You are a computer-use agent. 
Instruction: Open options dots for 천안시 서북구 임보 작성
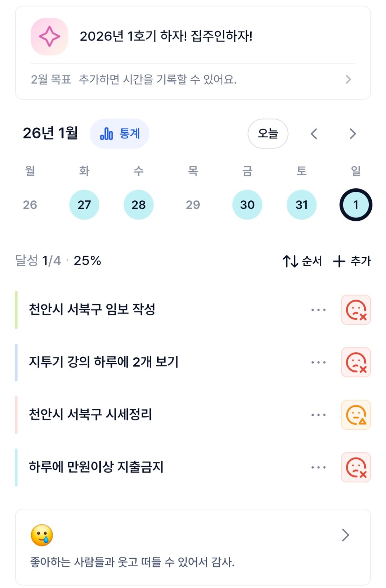[x=318, y=310]
